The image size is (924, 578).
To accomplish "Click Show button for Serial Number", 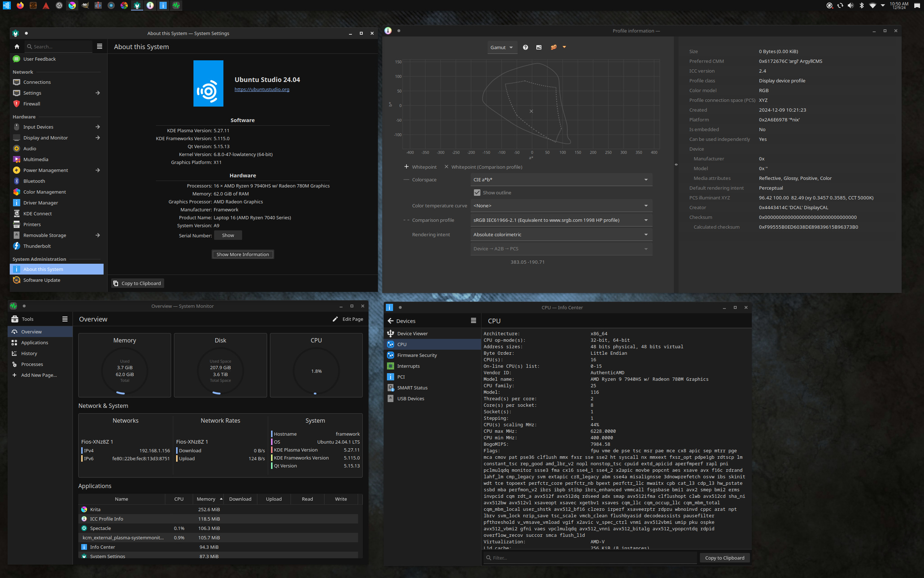I will pos(228,236).
